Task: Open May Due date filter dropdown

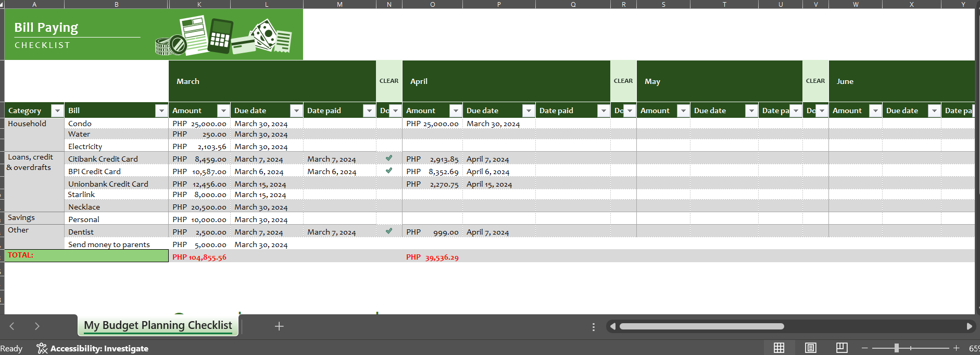Action: coord(751,111)
